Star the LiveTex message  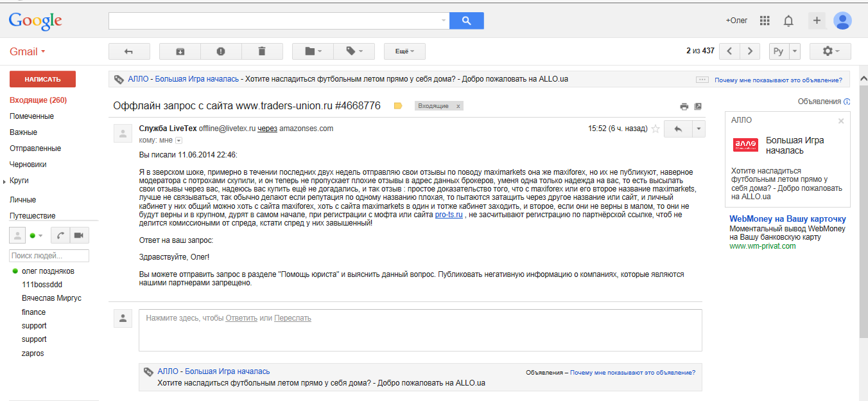pyautogui.click(x=655, y=129)
